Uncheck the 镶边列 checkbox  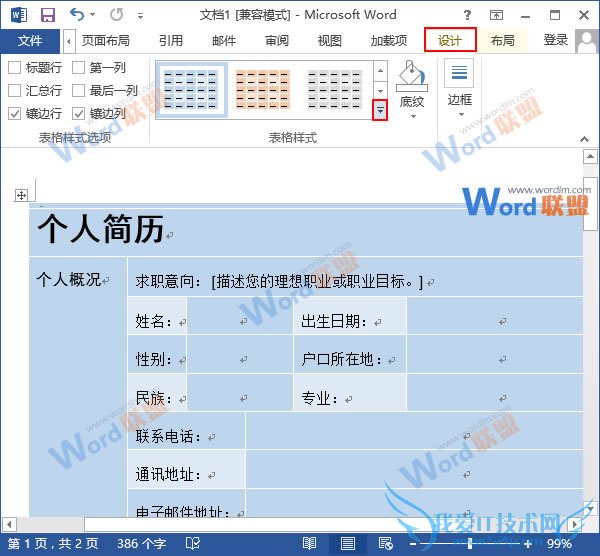point(78,113)
